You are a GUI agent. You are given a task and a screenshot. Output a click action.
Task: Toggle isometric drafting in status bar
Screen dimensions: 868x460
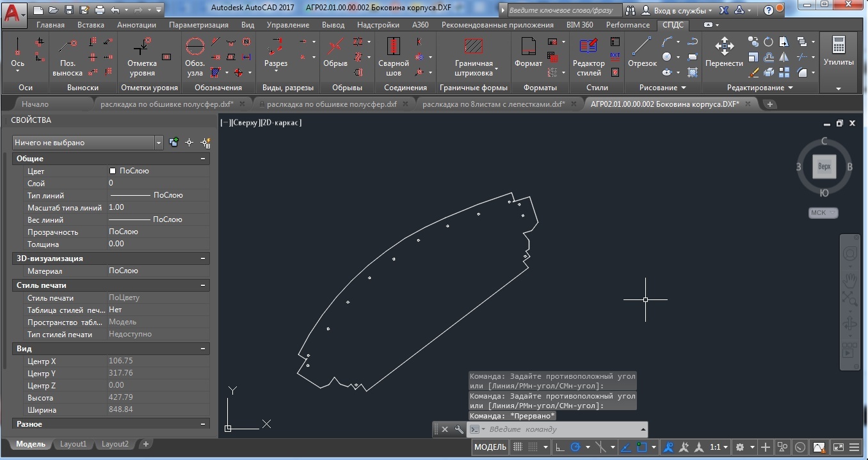600,447
